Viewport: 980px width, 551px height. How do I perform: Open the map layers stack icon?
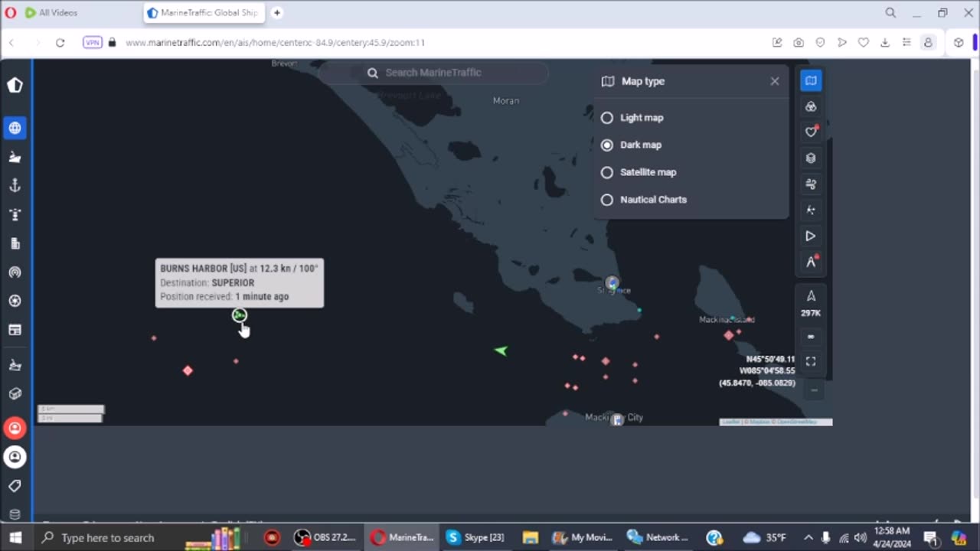[811, 158]
